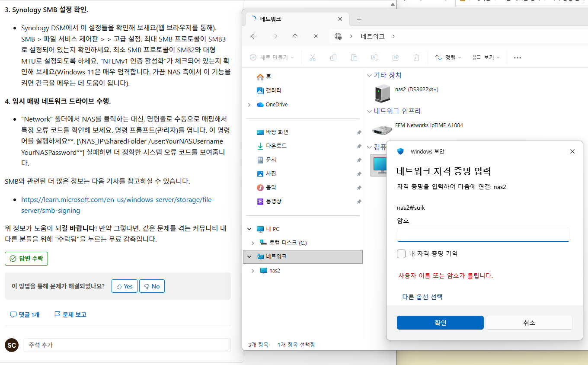Close the 네트워크 tab
The width and height of the screenshot is (588, 365).
[x=340, y=19]
